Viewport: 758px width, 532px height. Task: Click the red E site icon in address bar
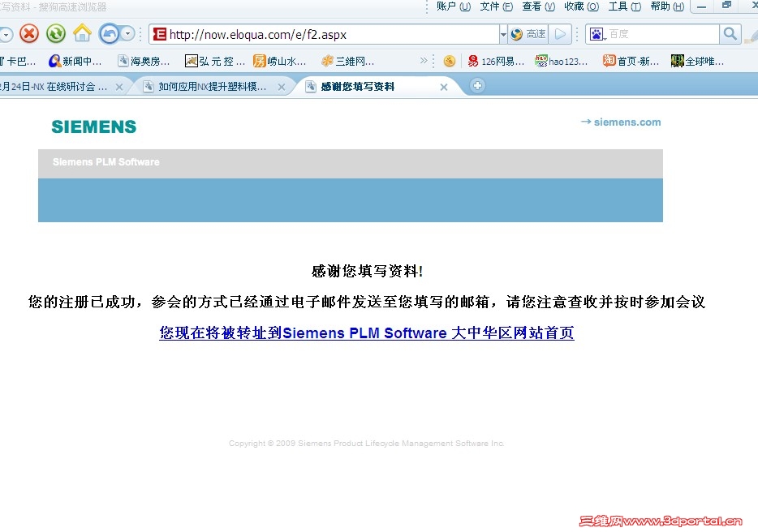159,34
